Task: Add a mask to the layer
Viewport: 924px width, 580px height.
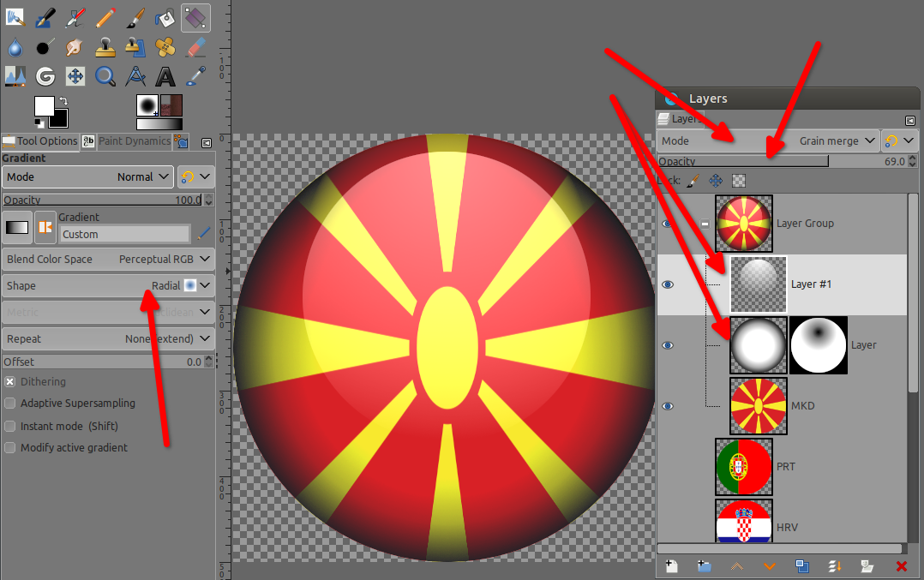Action: click(867, 566)
